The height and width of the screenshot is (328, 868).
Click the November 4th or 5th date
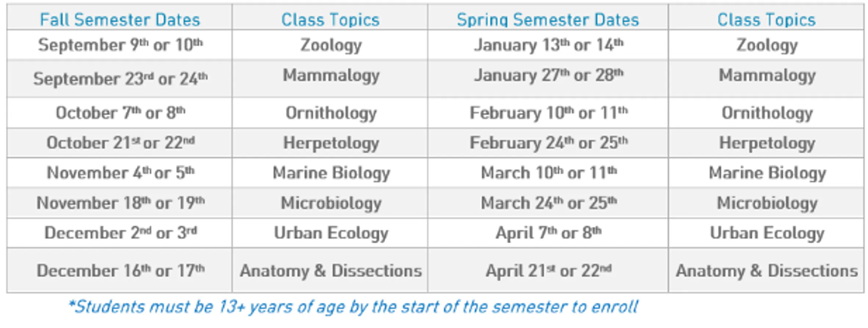[120, 172]
